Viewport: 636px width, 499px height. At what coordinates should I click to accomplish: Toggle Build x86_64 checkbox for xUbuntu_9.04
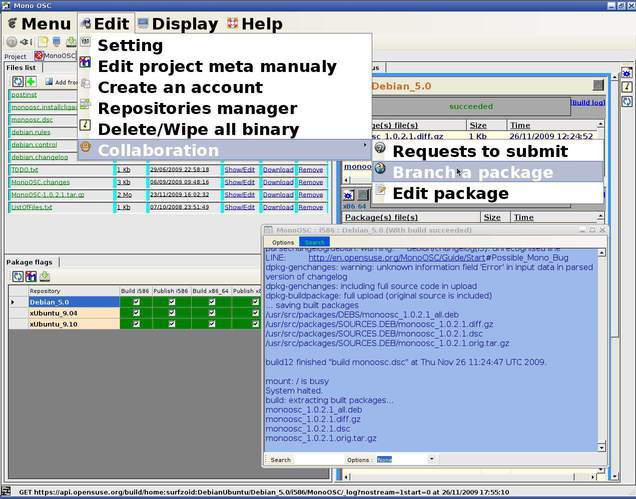tap(212, 313)
